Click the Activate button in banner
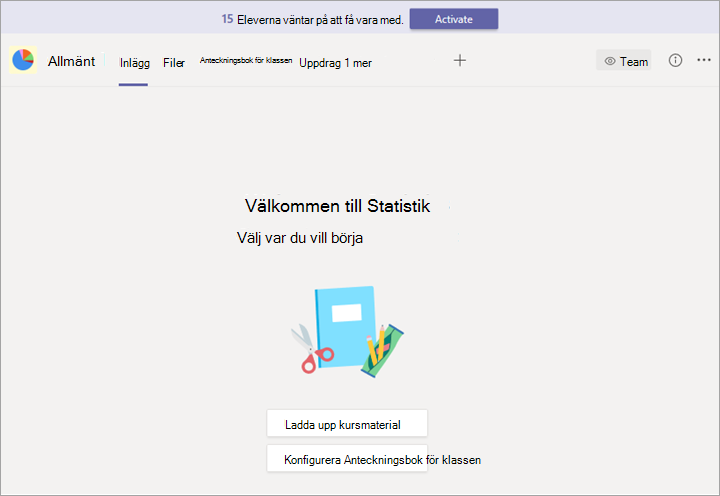The height and width of the screenshot is (496, 720). coord(454,19)
